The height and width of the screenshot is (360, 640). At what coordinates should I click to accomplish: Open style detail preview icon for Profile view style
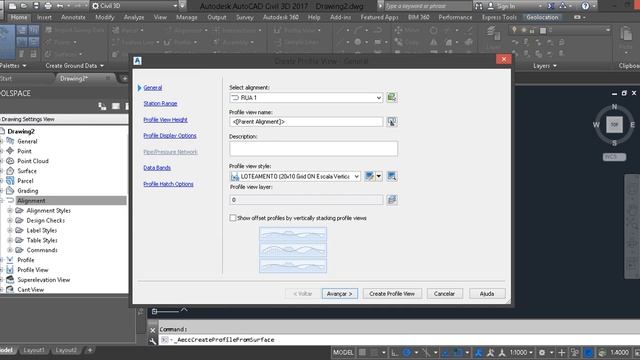click(391, 176)
